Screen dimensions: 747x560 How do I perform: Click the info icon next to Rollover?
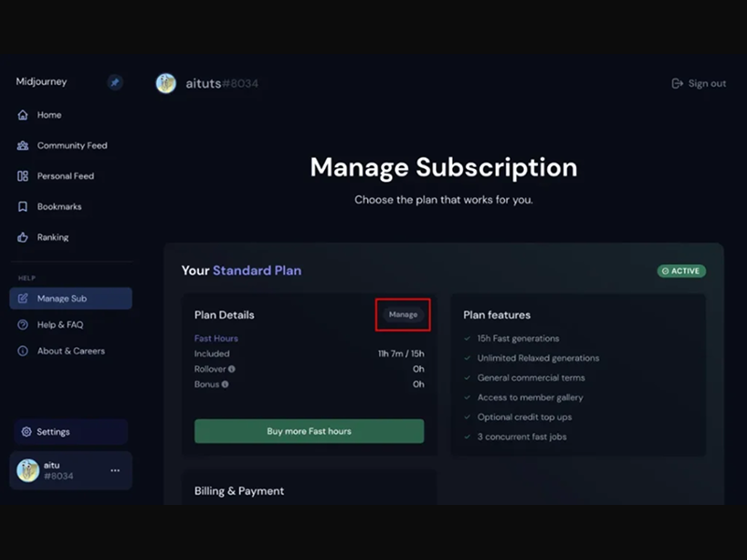click(232, 369)
